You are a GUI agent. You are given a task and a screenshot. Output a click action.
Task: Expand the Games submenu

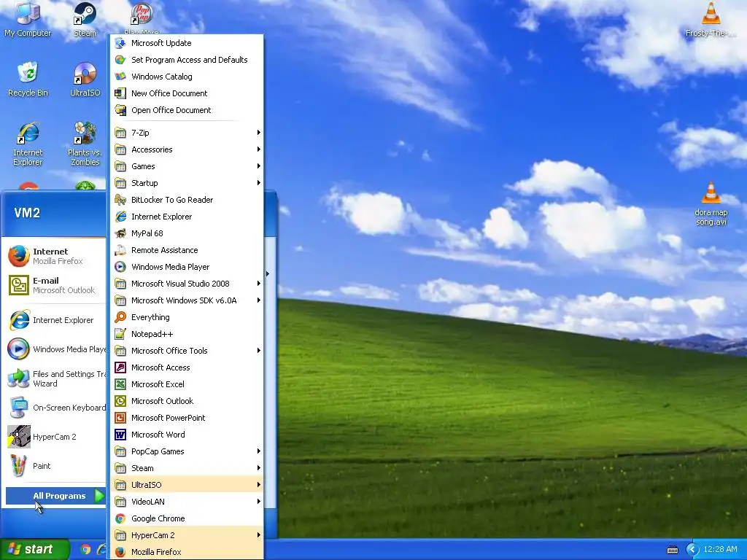[x=187, y=166]
